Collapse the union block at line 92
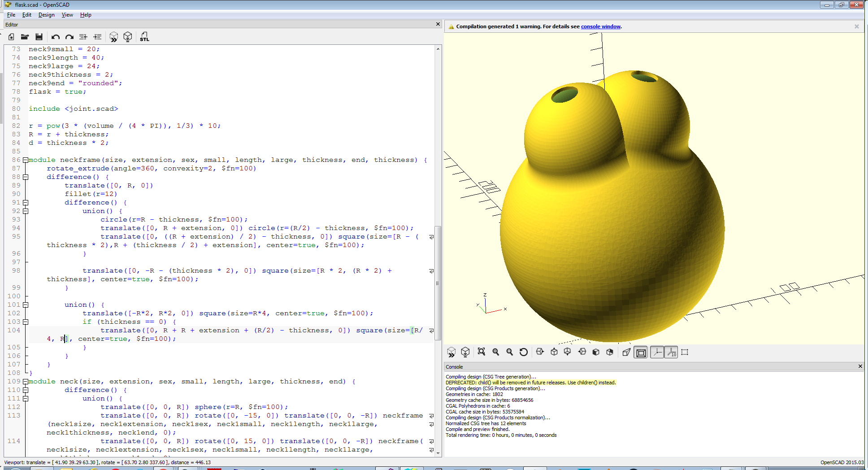The height and width of the screenshot is (470, 868). tap(26, 211)
